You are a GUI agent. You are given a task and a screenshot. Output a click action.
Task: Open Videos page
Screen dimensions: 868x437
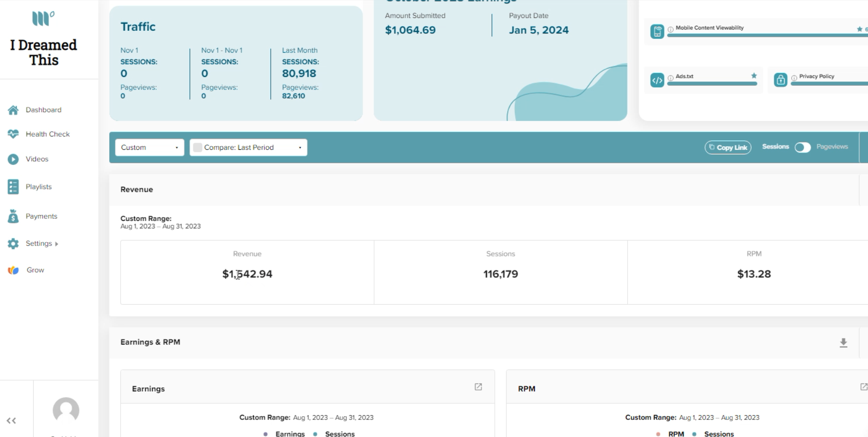pyautogui.click(x=37, y=159)
